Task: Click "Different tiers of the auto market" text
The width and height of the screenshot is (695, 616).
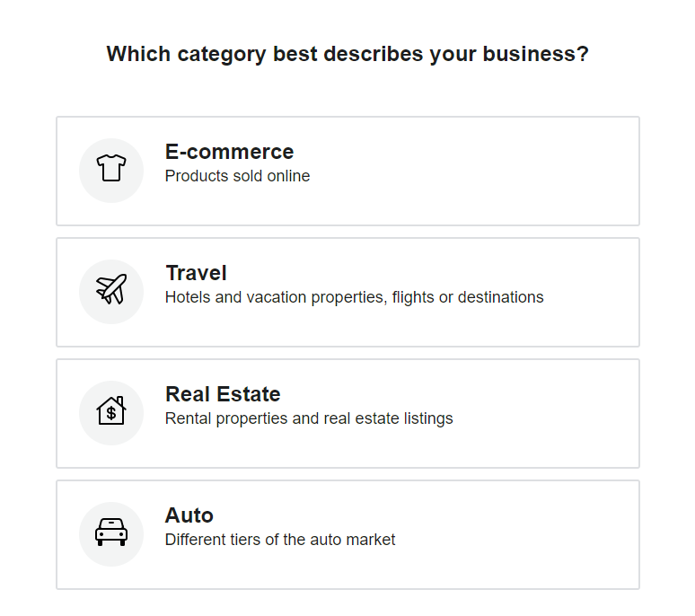Action: 280,540
